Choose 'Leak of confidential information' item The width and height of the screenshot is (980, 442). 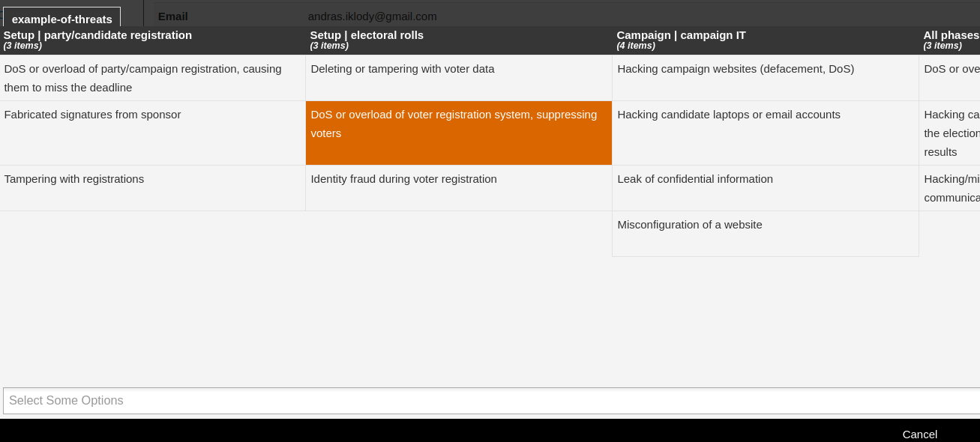(x=694, y=179)
